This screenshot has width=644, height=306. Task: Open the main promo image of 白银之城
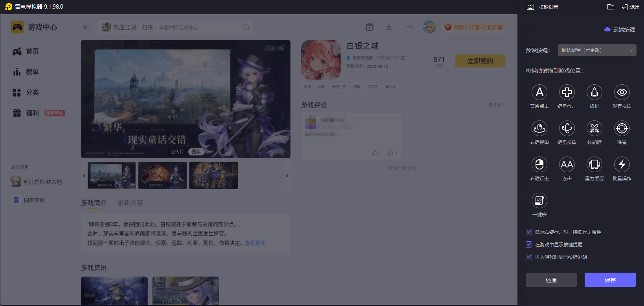[x=185, y=99]
